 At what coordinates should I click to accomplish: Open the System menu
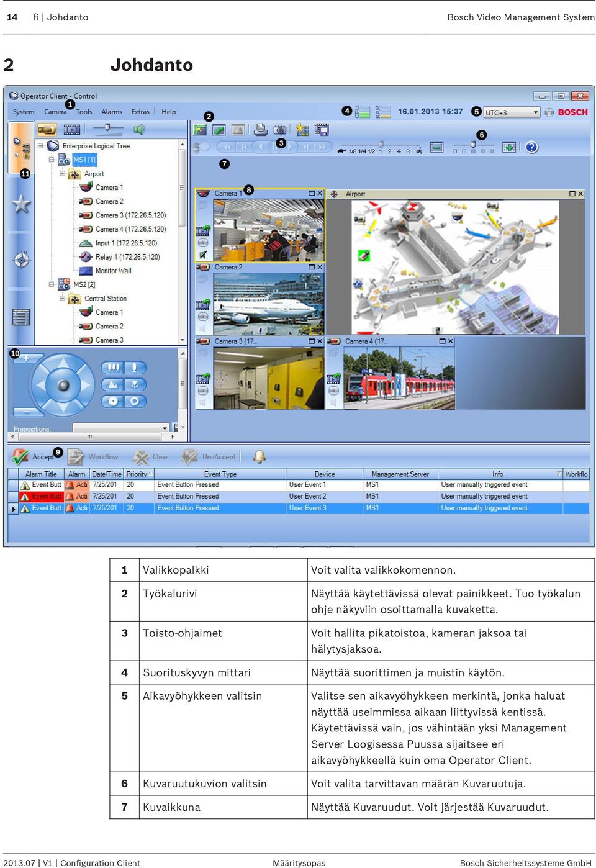pyautogui.click(x=24, y=112)
